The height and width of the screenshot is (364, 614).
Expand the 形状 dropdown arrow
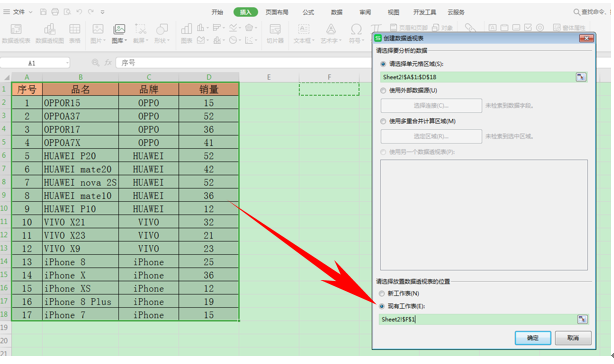[168, 40]
